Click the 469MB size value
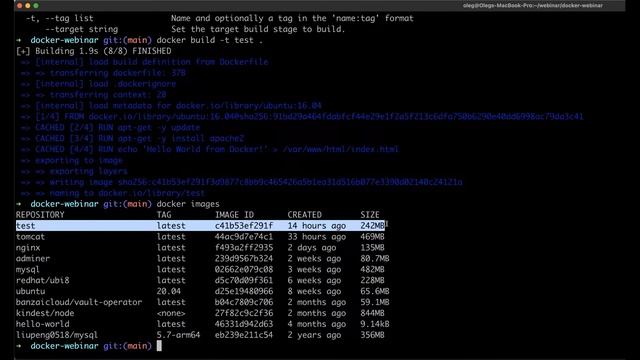Image resolution: width=640 pixels, height=360 pixels. (372, 237)
